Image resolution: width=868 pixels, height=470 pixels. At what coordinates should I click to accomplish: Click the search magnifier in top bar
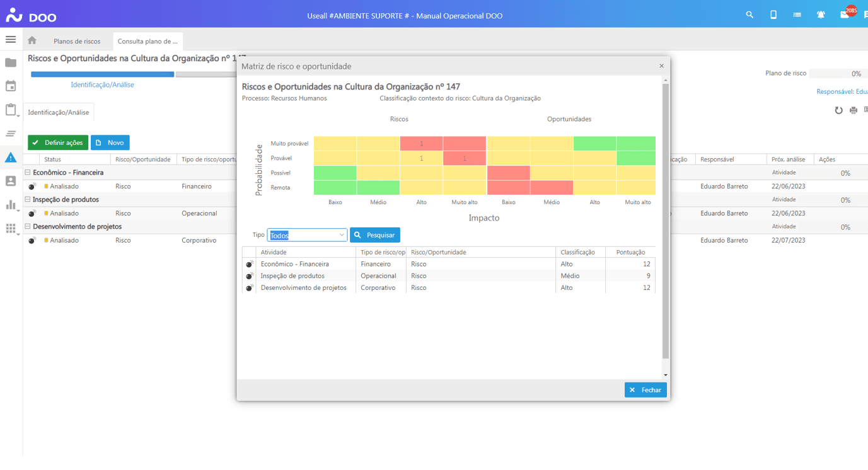click(749, 15)
